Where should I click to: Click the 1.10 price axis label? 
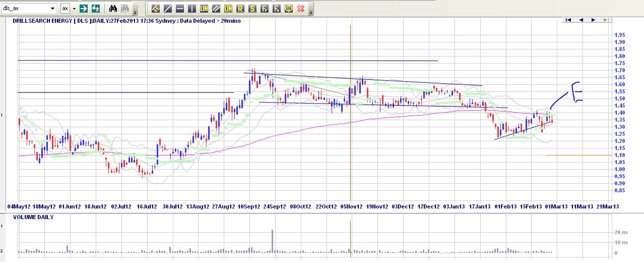click(x=620, y=155)
